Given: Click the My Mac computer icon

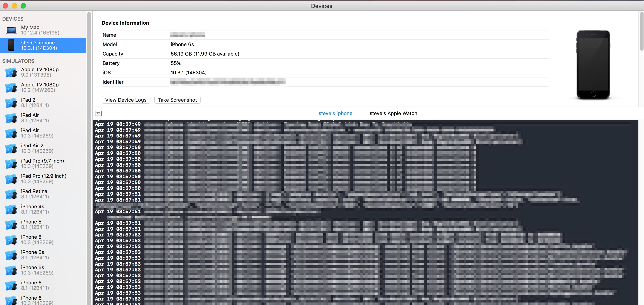Looking at the screenshot, I should 11,30.
